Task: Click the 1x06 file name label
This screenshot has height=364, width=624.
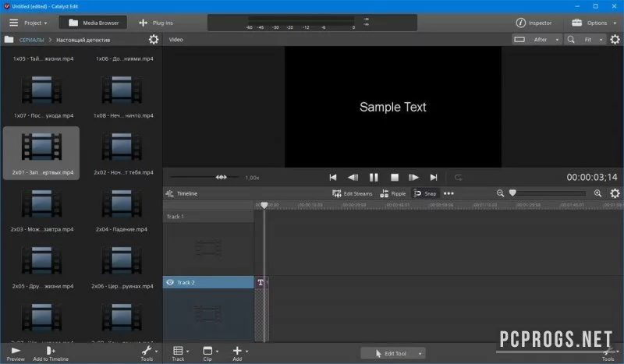Action: 125,59
